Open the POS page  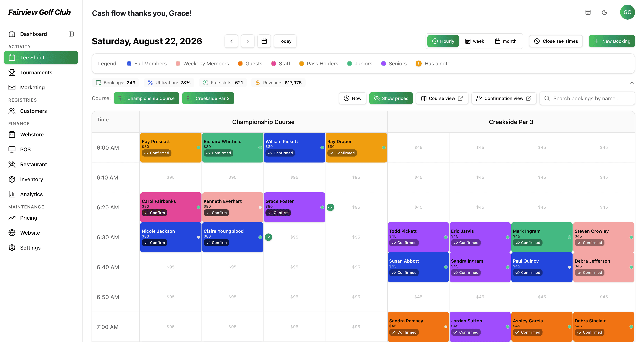click(x=41, y=149)
